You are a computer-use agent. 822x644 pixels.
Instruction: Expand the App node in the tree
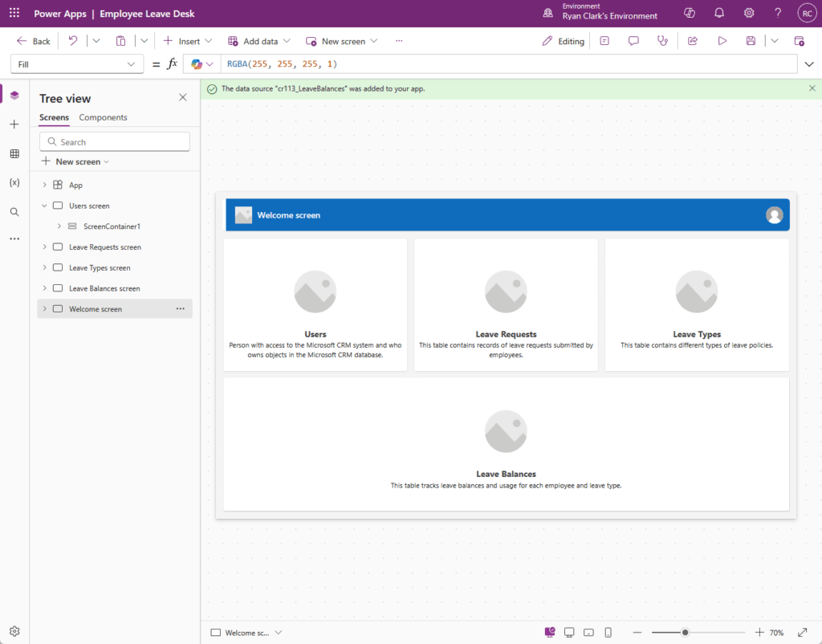coord(45,185)
